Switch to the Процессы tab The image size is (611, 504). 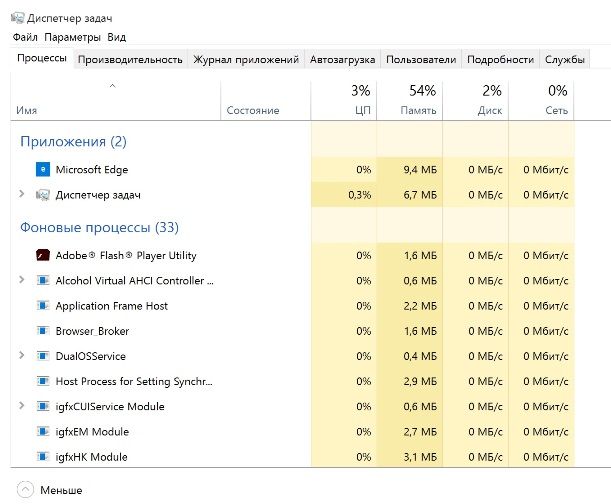click(42, 58)
